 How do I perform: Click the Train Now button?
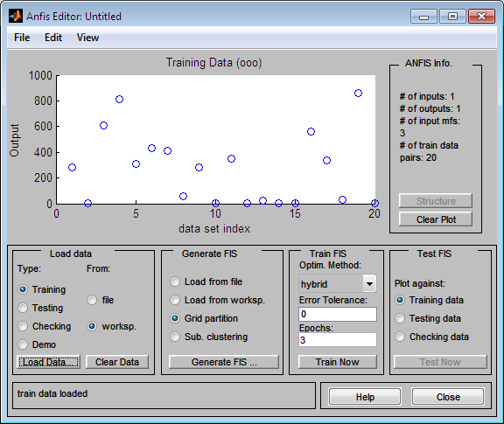point(338,362)
